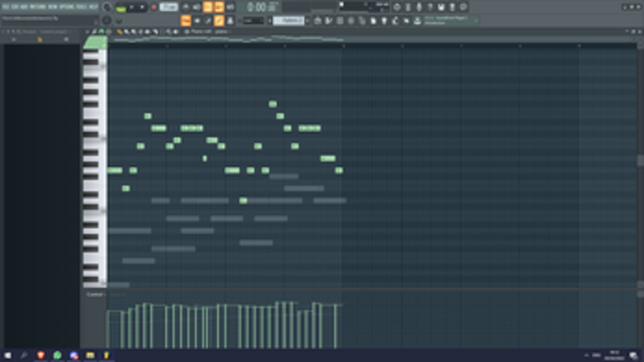Start playback with the Play button
The width and height of the screenshot is (644, 362).
[131, 7]
